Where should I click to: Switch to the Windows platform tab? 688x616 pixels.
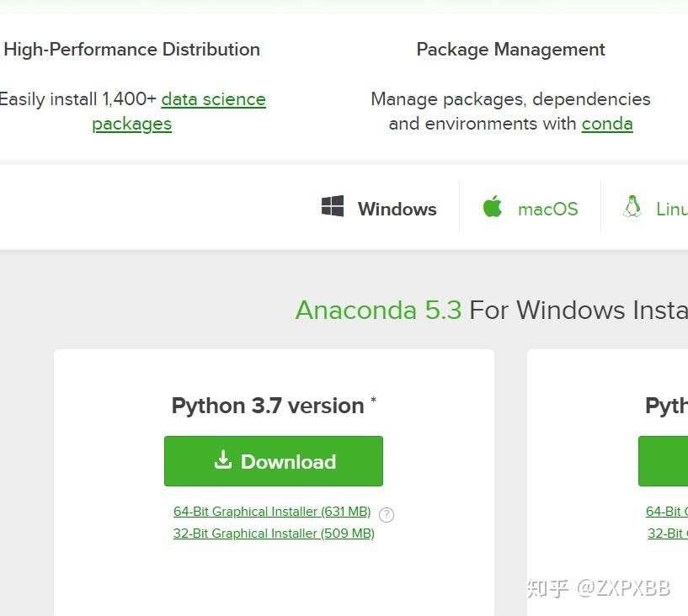(x=377, y=207)
